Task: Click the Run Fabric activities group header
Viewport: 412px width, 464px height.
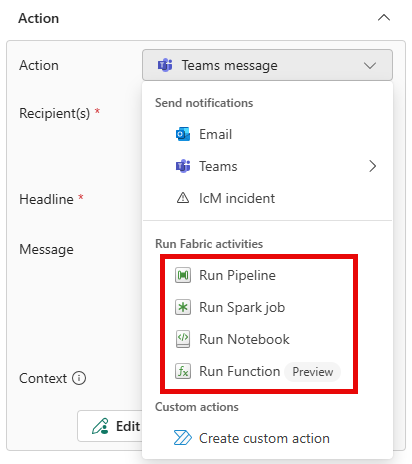Action: (x=209, y=244)
